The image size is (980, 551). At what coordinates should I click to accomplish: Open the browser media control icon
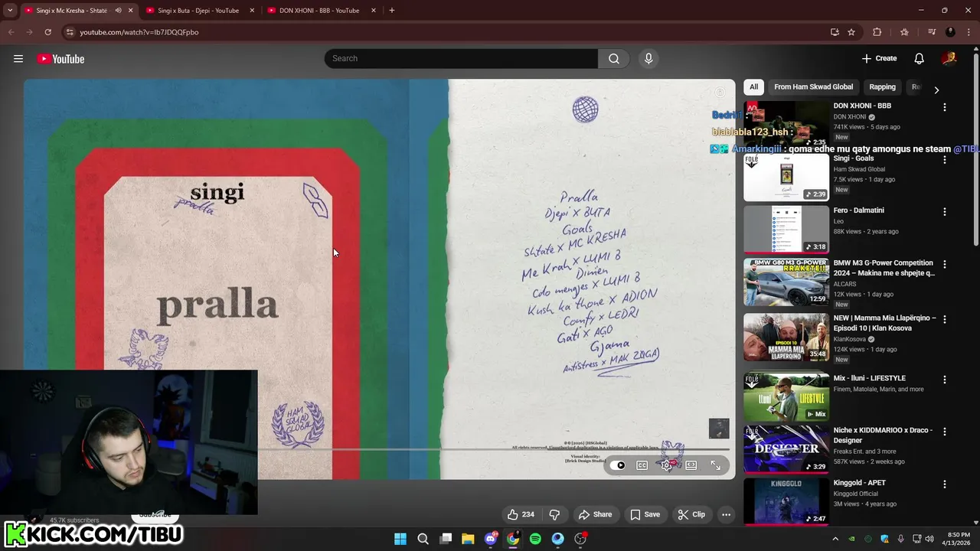(932, 32)
